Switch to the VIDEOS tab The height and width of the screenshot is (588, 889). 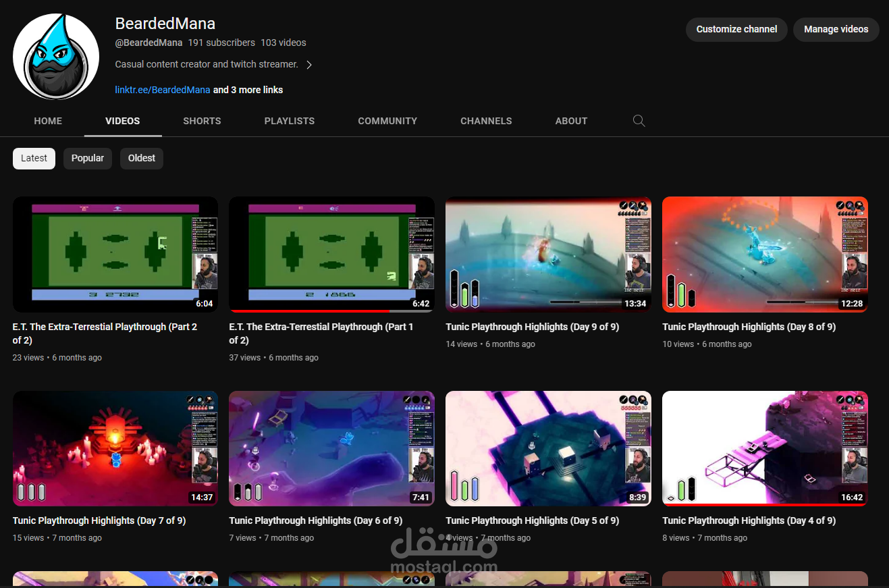[123, 121]
